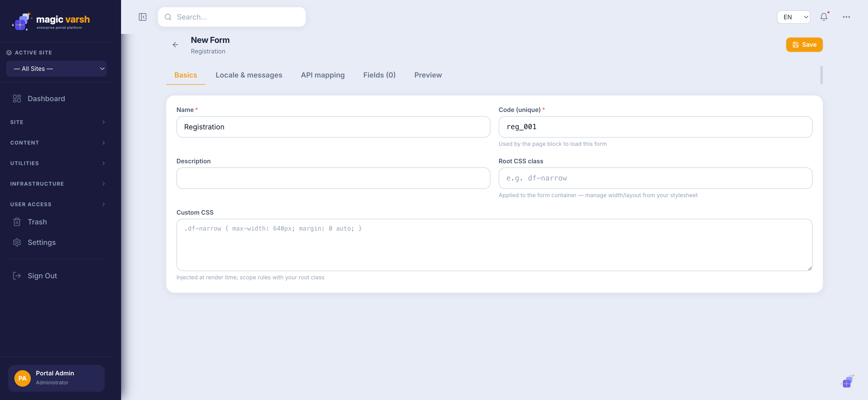Click the PA user avatar

point(23,378)
